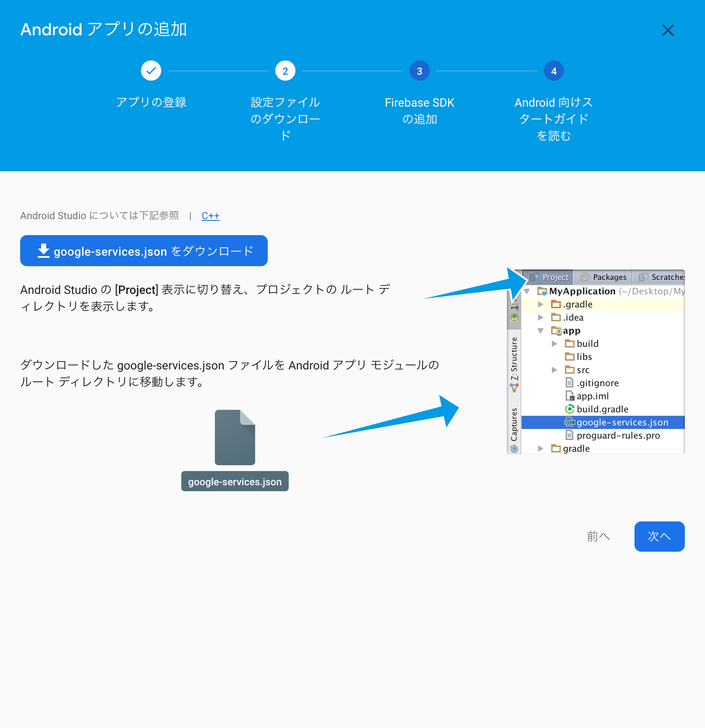
Task: Click the Captures clock icon in sidebar
Action: pyautogui.click(x=514, y=448)
